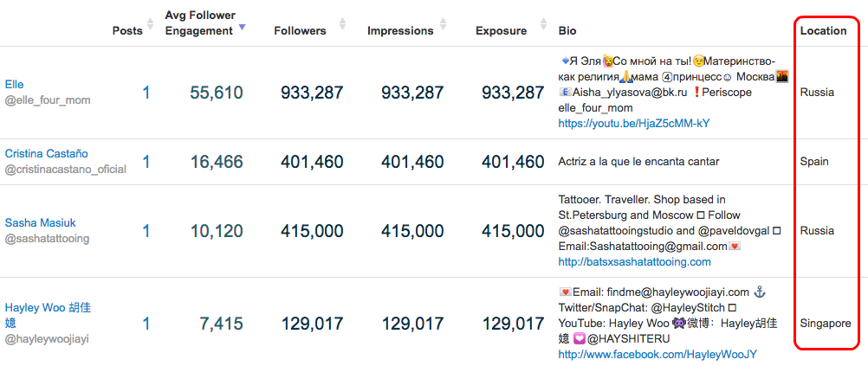
Task: Open Hayley Woo profile link
Action: 48,315
